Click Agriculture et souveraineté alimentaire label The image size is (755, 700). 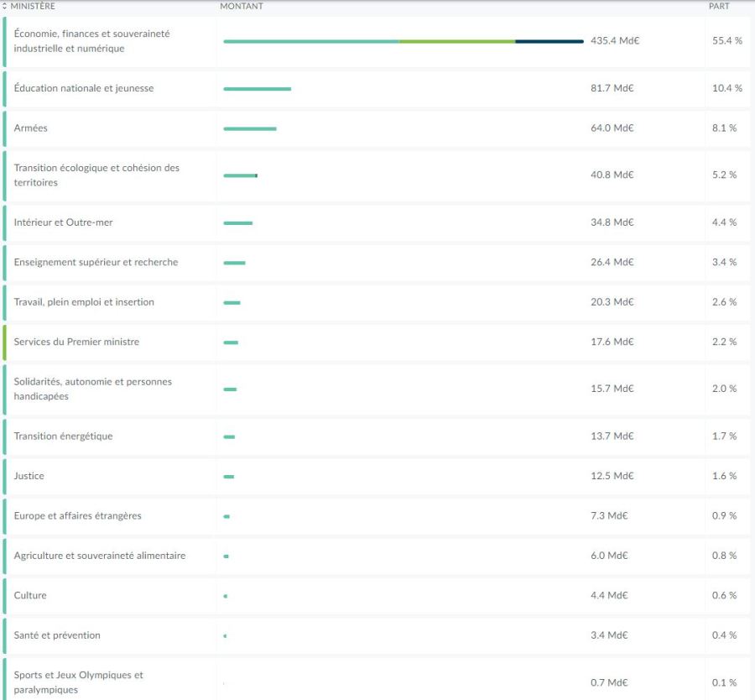(100, 556)
